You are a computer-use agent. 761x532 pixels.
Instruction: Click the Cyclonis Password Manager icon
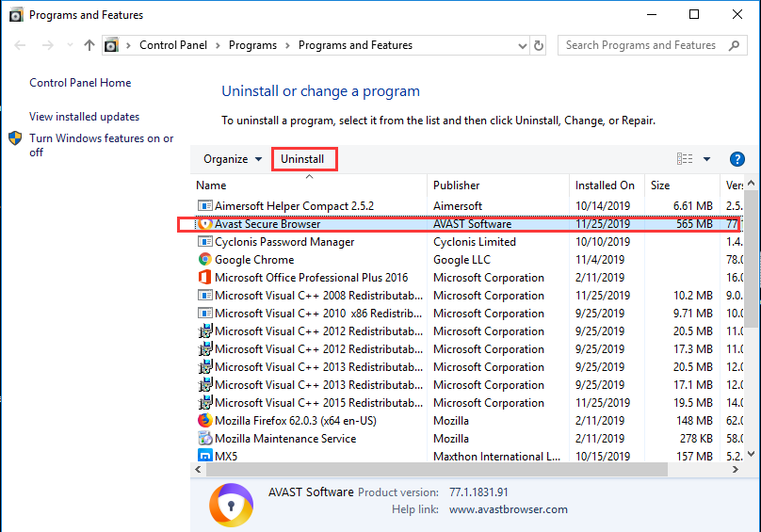point(204,242)
